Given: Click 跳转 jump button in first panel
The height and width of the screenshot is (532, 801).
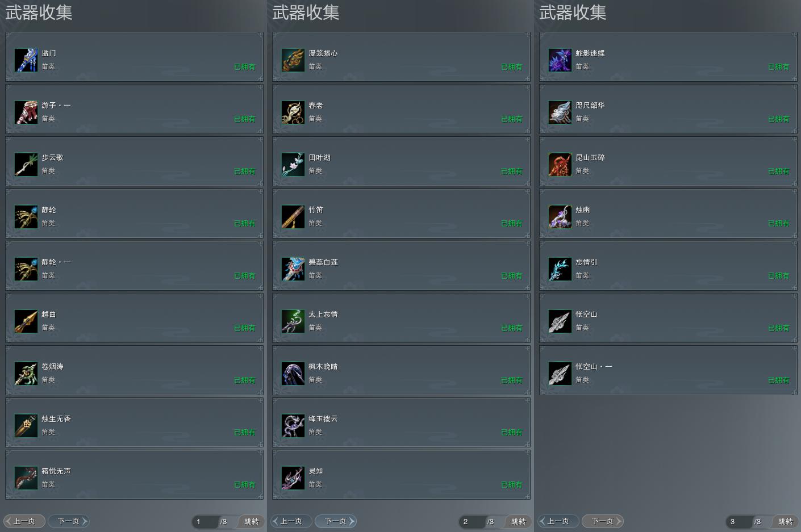Looking at the screenshot, I should pos(252,521).
